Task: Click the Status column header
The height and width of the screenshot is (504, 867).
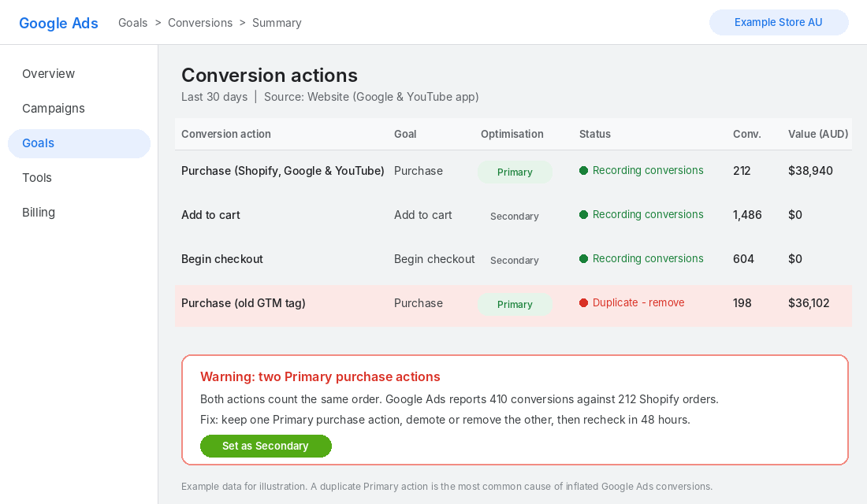Action: (x=595, y=134)
